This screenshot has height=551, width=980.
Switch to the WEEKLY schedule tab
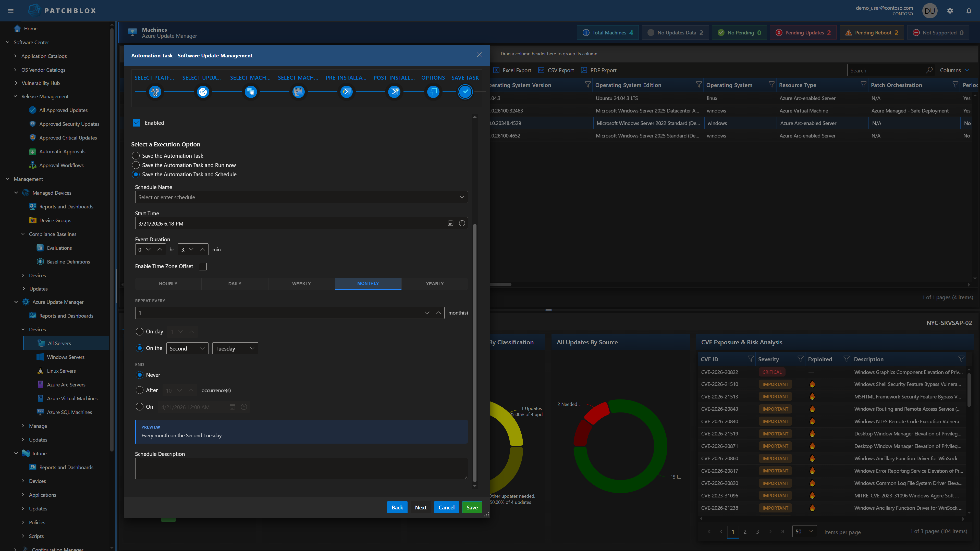click(x=301, y=284)
